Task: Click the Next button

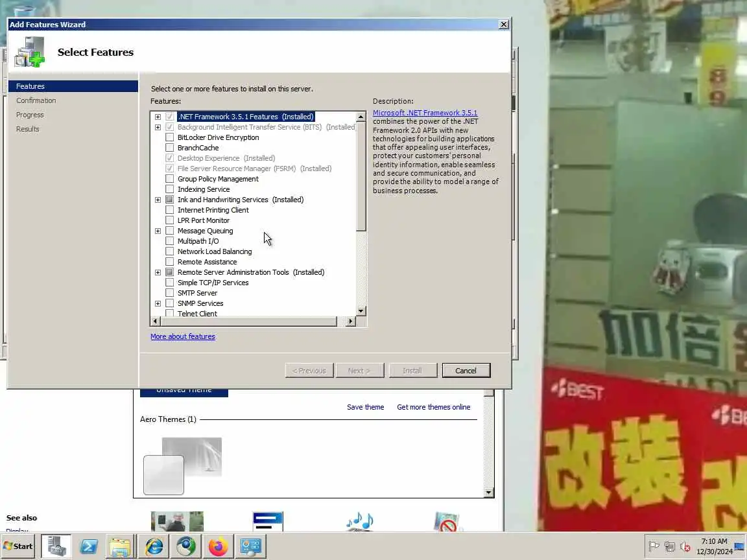Action: pyautogui.click(x=360, y=371)
